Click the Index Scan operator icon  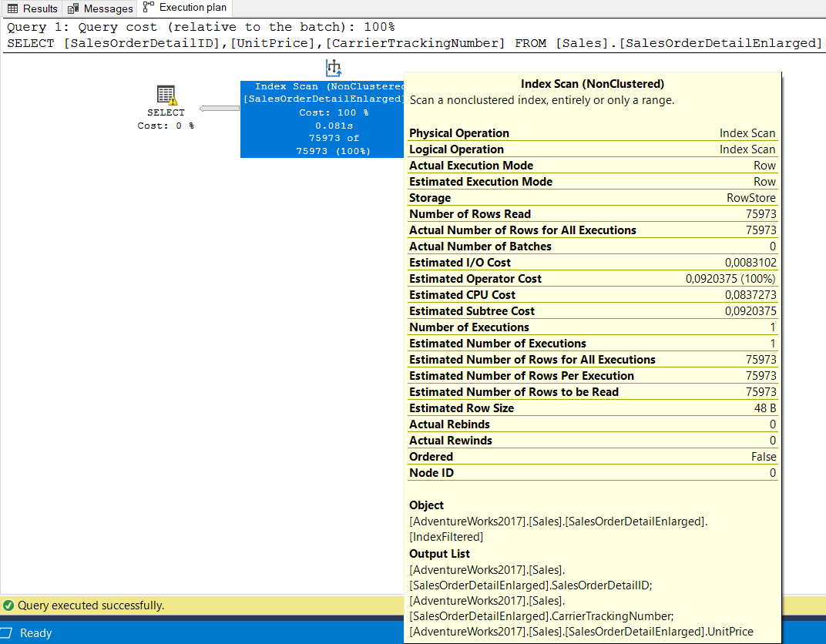[334, 68]
